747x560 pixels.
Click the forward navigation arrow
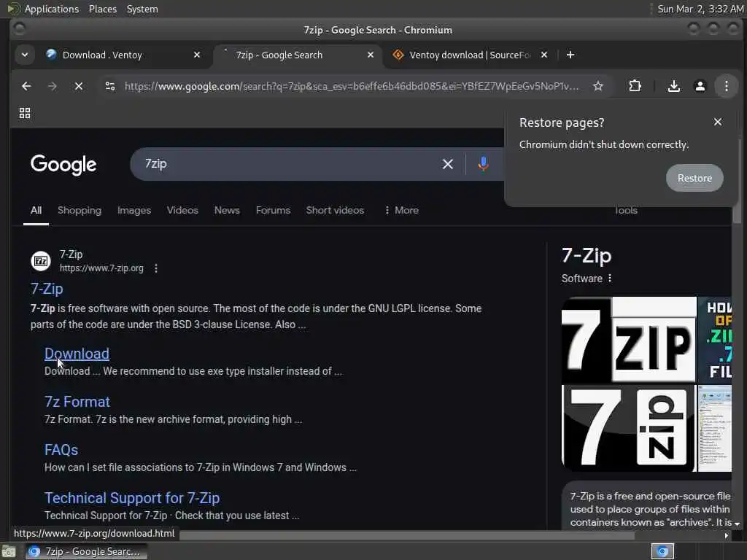[53, 86]
